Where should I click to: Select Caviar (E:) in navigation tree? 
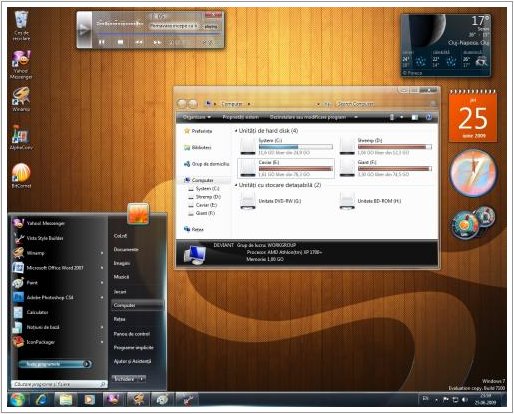click(203, 205)
